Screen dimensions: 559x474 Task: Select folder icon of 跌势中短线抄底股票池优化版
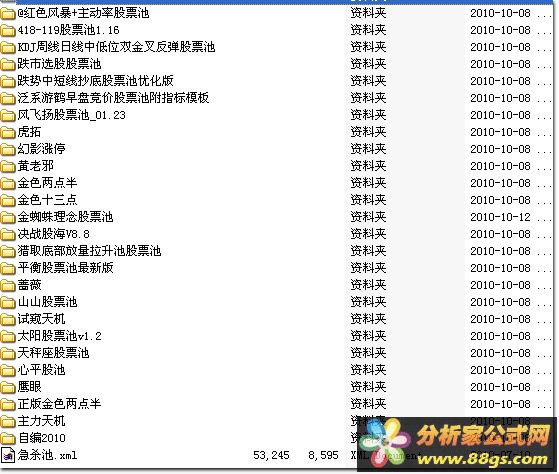coord(7,82)
